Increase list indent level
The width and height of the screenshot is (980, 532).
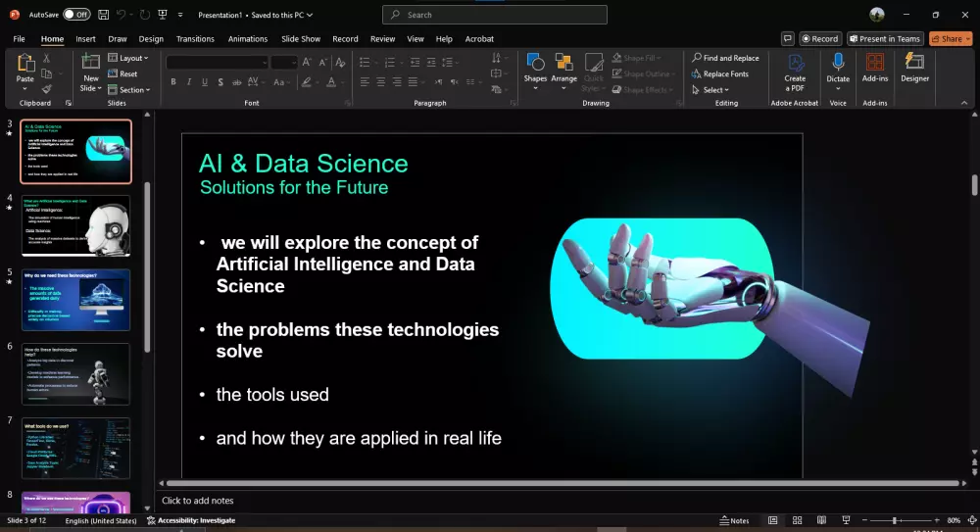pyautogui.click(x=431, y=62)
